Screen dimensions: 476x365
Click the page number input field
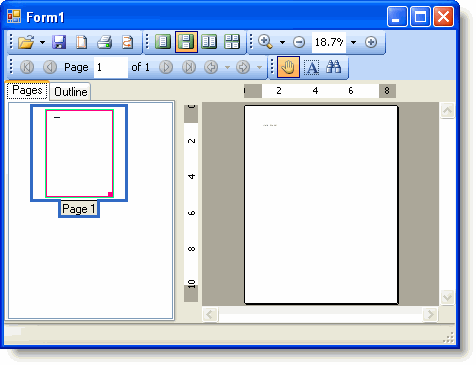click(111, 67)
